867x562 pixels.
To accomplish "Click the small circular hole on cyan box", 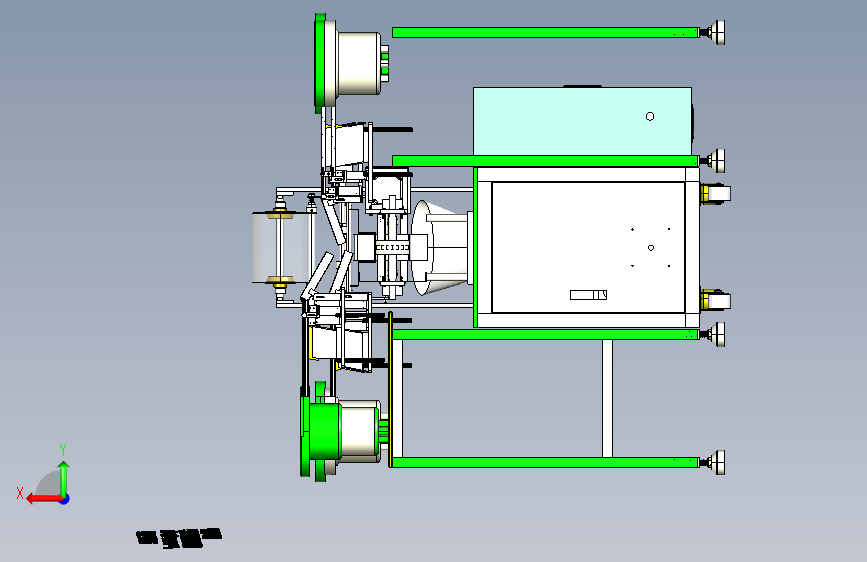I will coord(650,116).
